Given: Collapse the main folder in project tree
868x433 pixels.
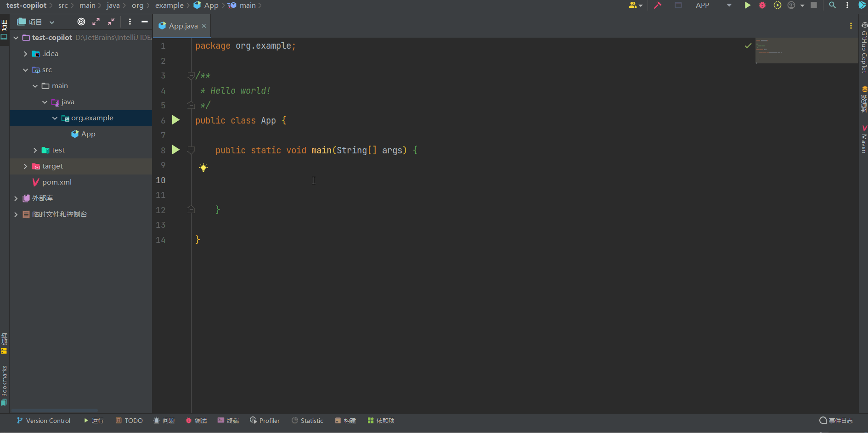Looking at the screenshot, I should pyautogui.click(x=35, y=86).
